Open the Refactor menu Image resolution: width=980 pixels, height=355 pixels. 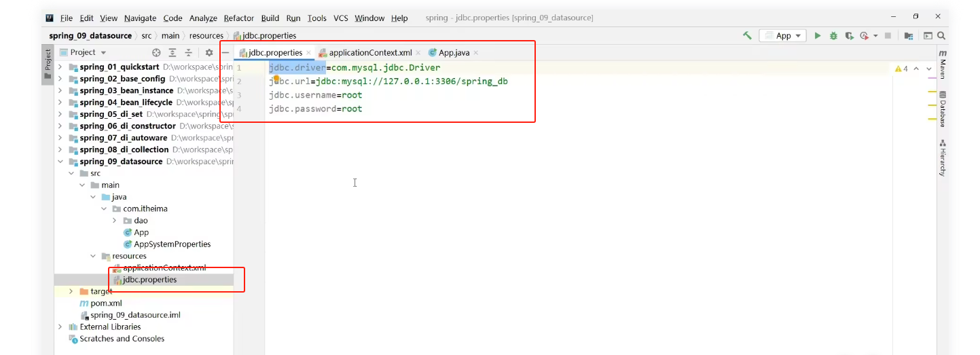(239, 18)
